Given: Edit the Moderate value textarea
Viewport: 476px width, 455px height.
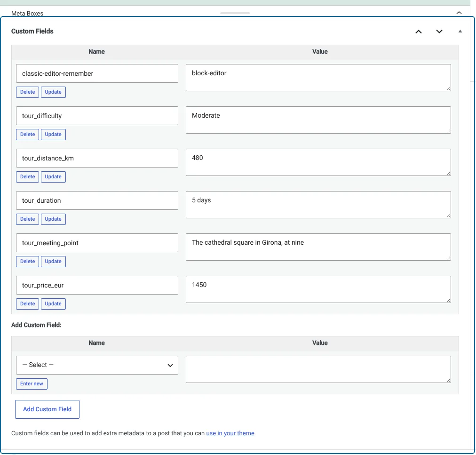Looking at the screenshot, I should [318, 120].
